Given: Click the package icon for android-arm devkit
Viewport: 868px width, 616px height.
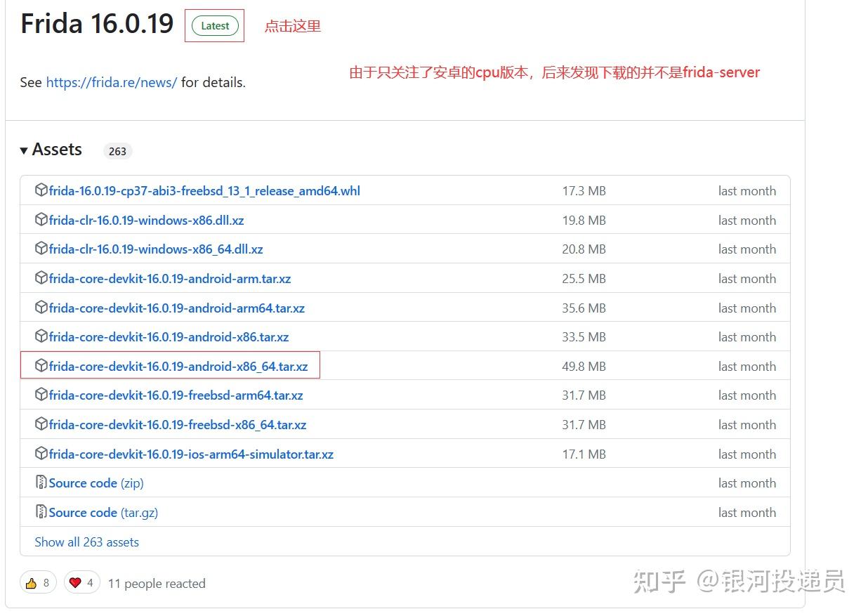Looking at the screenshot, I should pyautogui.click(x=42, y=278).
